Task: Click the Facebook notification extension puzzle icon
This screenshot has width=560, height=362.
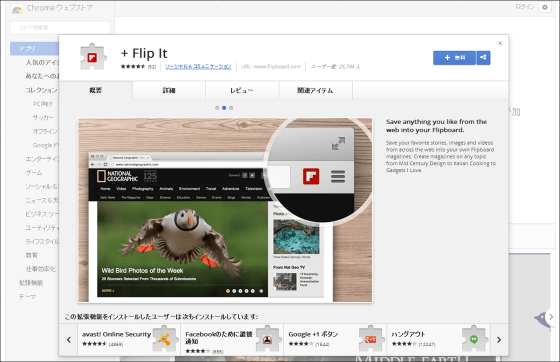Action: (x=268, y=338)
